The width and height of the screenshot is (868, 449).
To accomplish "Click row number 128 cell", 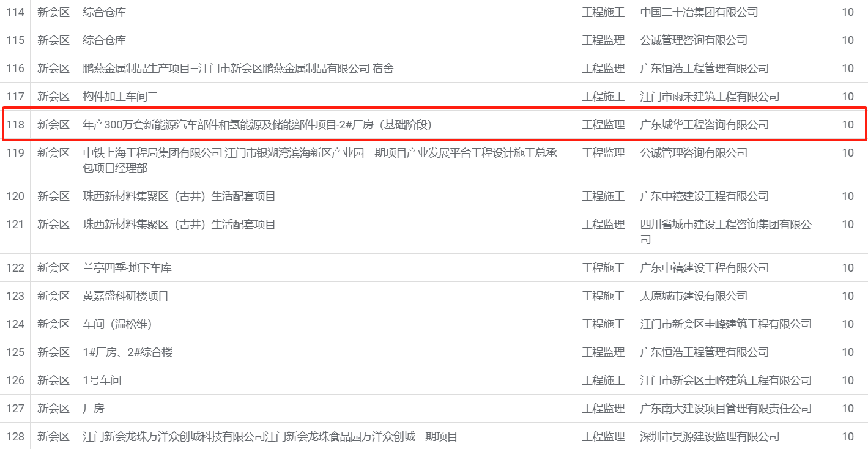I will [15, 437].
